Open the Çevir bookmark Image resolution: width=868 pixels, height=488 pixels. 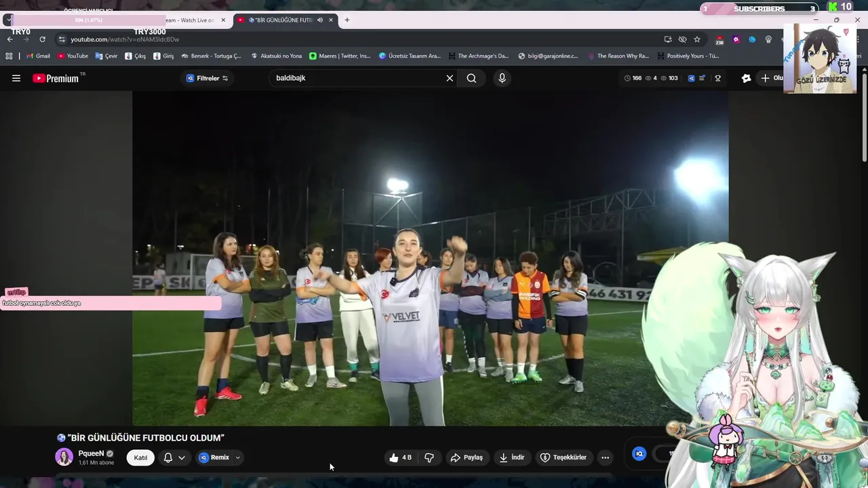[106, 56]
